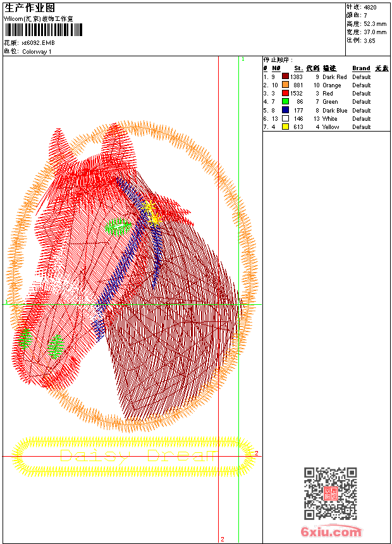The image size is (392, 544).
Task: Select the 'Dark Blue' description text
Action: point(334,110)
